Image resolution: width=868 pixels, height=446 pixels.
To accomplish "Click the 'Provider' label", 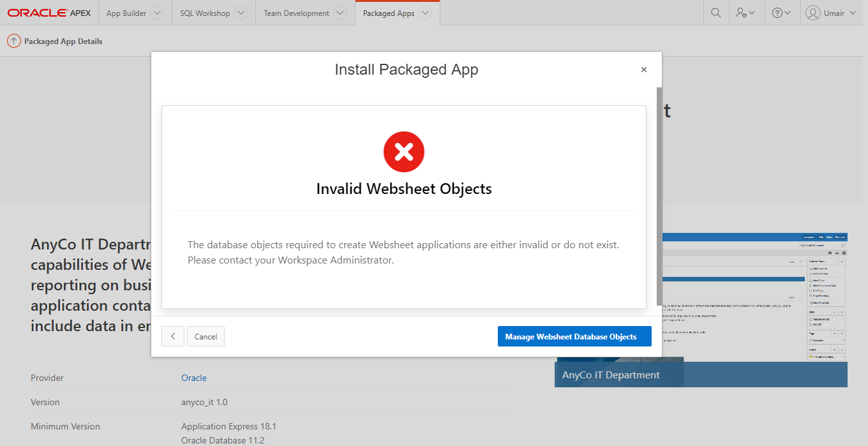I will coord(47,378).
